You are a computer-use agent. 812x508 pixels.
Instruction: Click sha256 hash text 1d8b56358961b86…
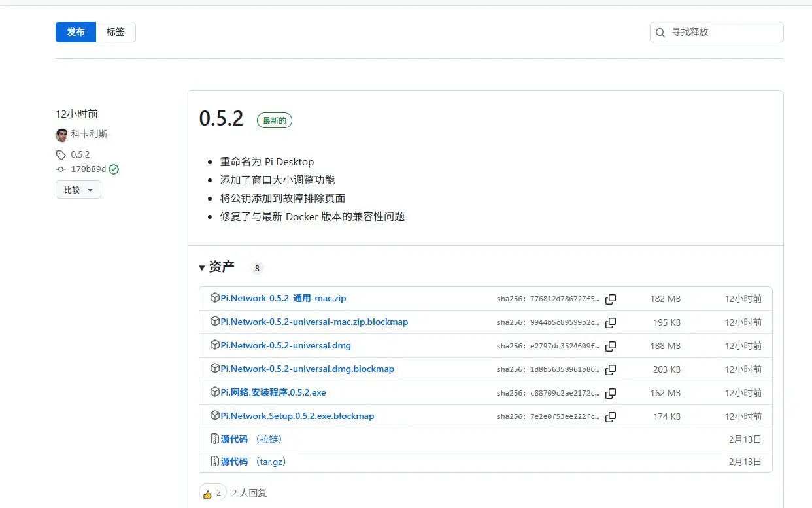pyautogui.click(x=548, y=369)
